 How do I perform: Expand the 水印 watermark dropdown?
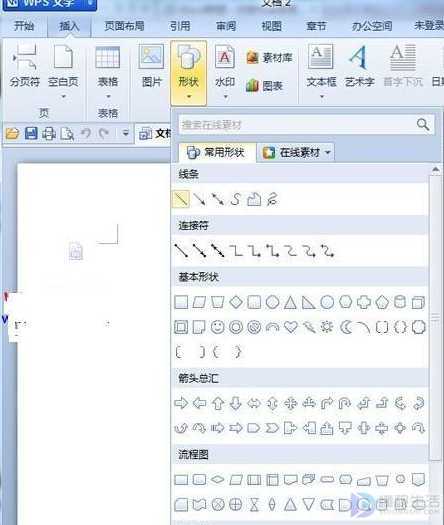(x=225, y=97)
